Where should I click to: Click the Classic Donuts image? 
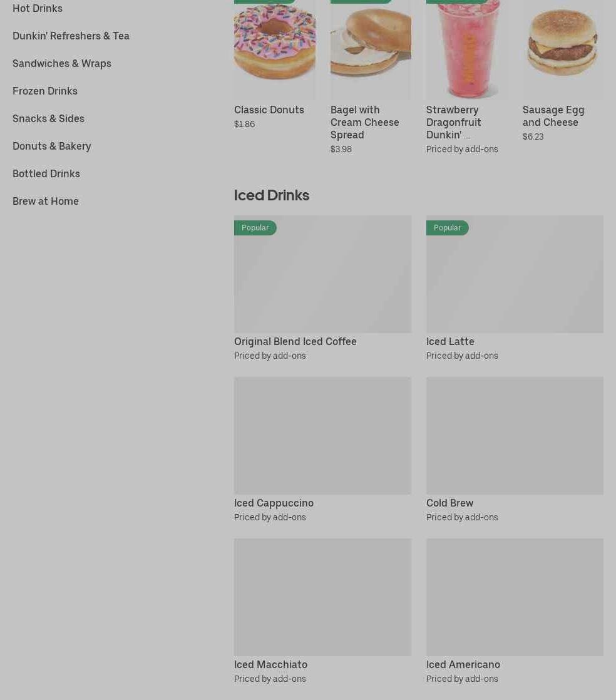[275, 49]
